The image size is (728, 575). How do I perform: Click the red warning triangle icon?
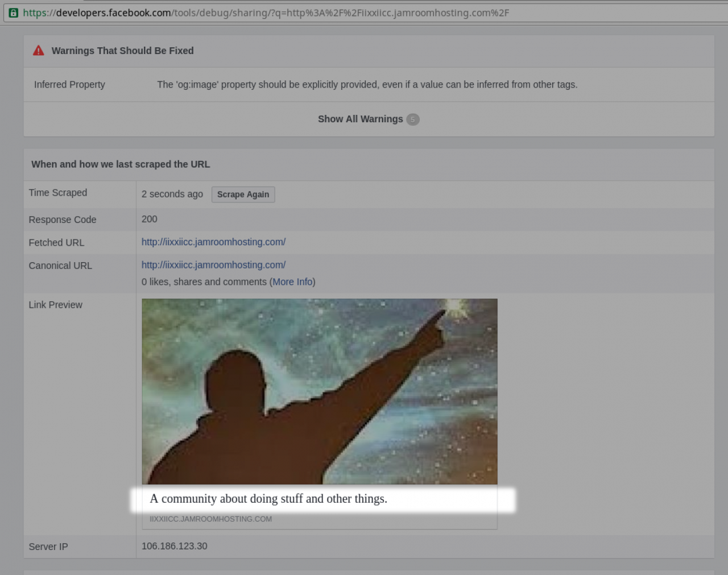(x=39, y=51)
